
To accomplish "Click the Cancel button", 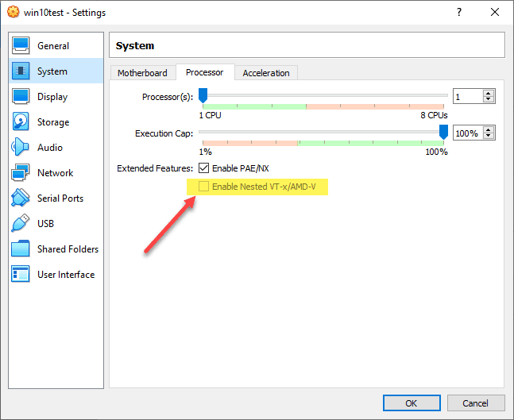I will tap(476, 403).
